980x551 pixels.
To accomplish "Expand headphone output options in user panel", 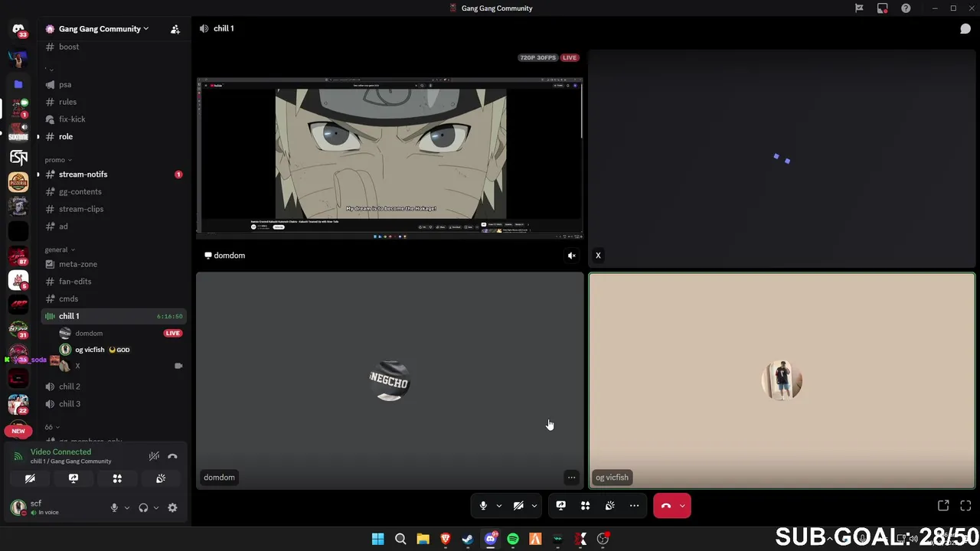I will tap(156, 507).
